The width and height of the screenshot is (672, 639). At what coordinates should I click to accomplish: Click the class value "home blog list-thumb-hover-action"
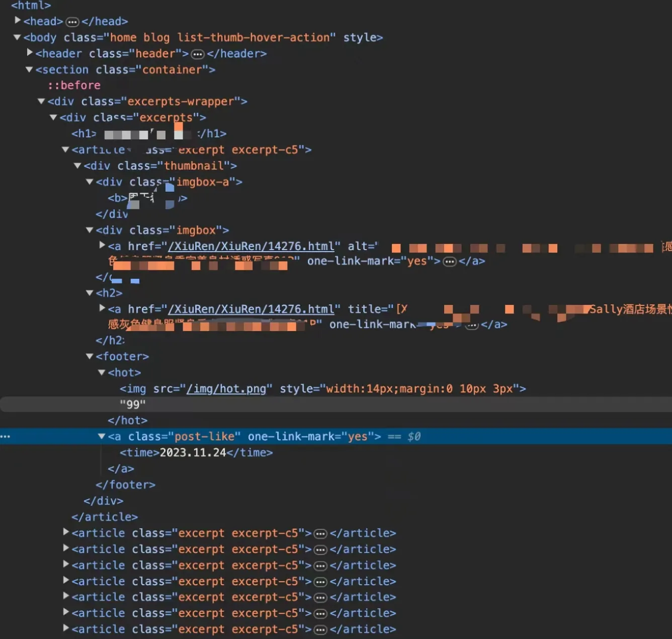(220, 37)
